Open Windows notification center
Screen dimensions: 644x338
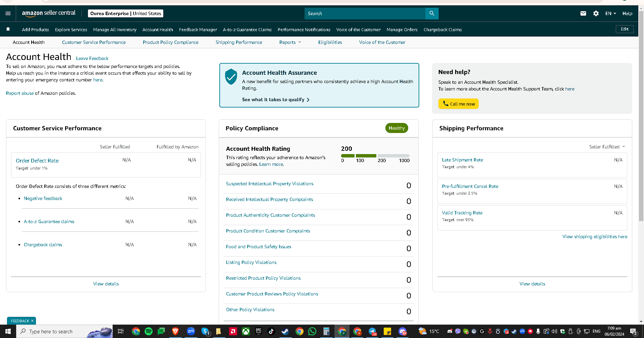[634, 332]
